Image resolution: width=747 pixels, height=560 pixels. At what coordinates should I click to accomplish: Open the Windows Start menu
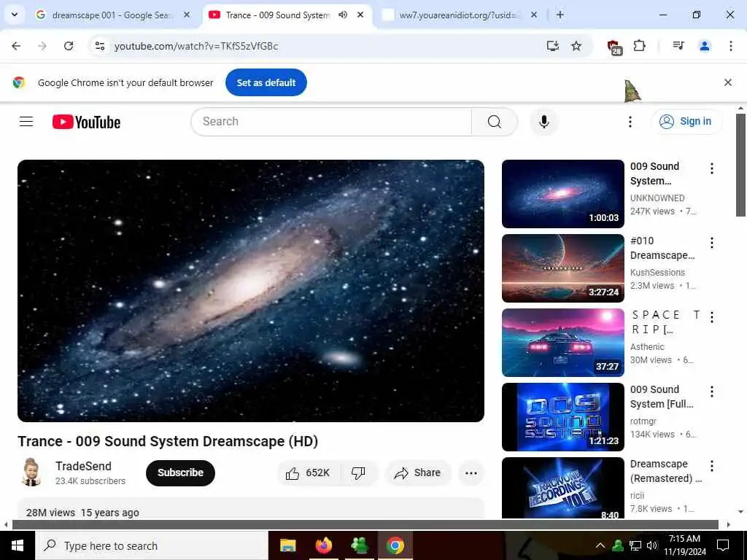[18, 545]
